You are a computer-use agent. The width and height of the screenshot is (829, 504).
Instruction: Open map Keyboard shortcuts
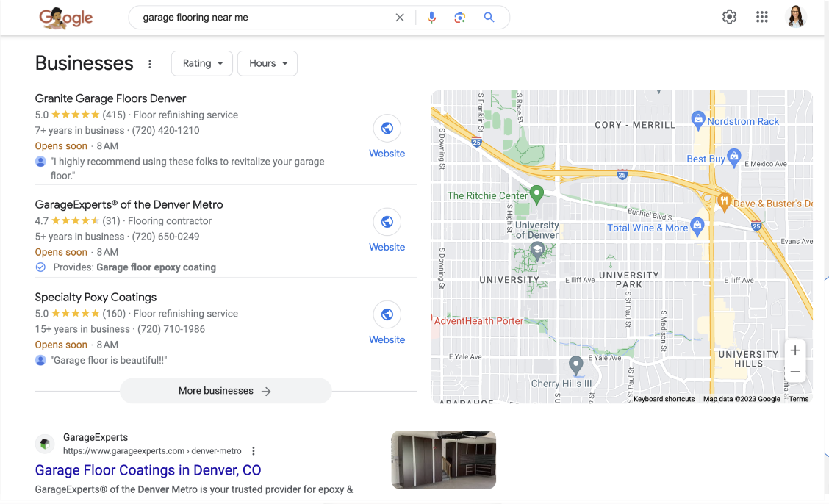coord(664,399)
